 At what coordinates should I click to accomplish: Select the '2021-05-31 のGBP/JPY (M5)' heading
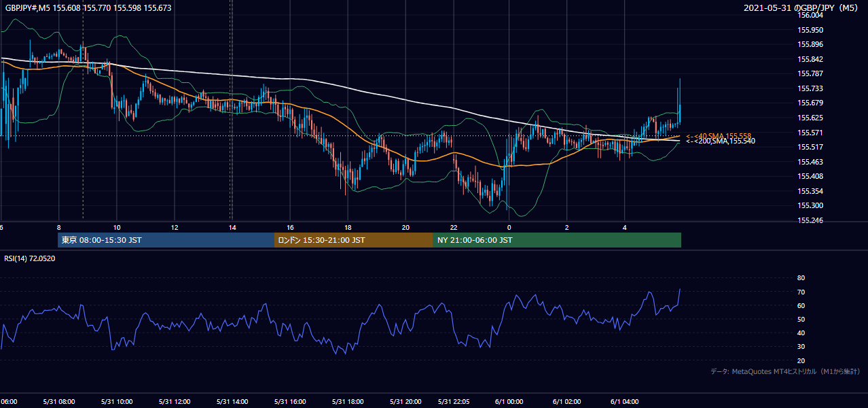pyautogui.click(x=802, y=7)
